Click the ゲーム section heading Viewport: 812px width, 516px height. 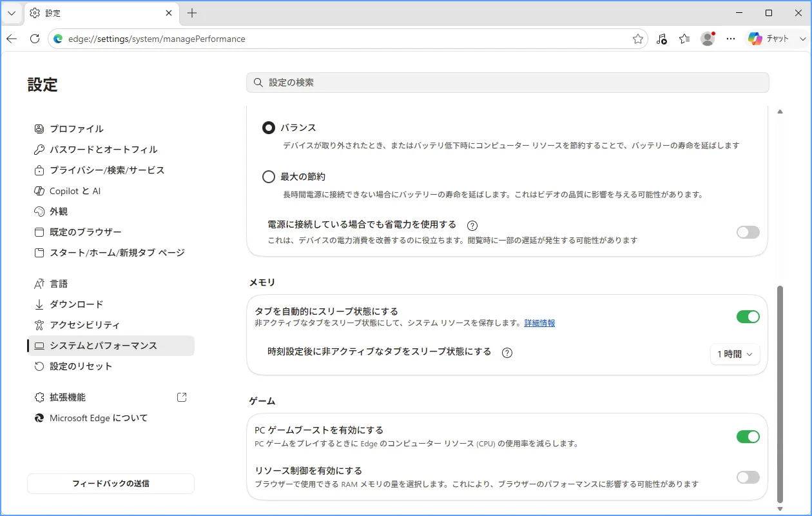point(262,401)
